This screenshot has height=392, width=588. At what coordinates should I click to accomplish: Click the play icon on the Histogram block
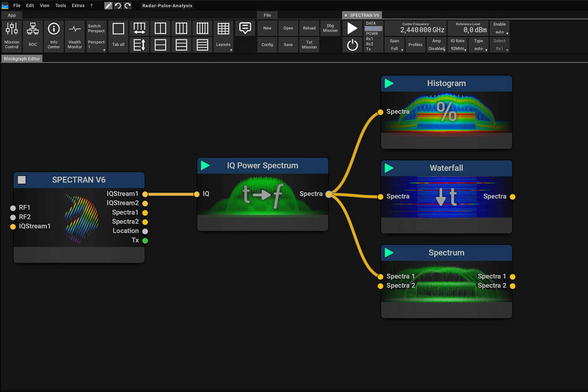[x=389, y=83]
